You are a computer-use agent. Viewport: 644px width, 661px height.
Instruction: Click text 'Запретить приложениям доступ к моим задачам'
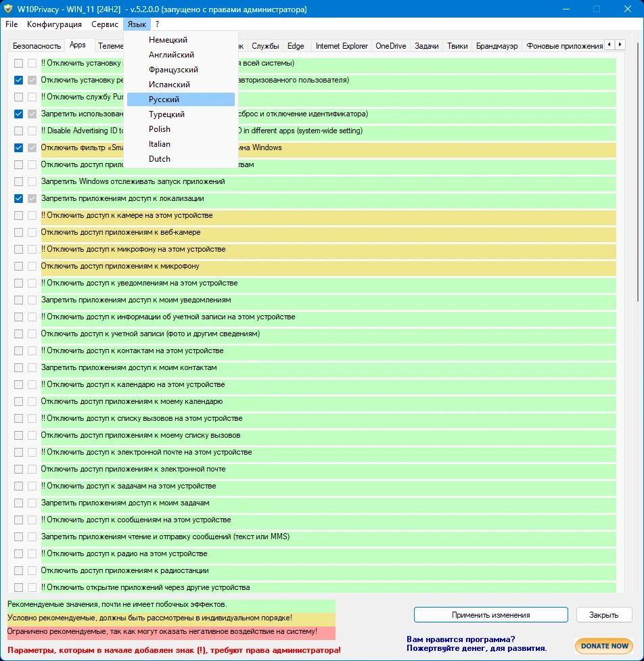(125, 503)
